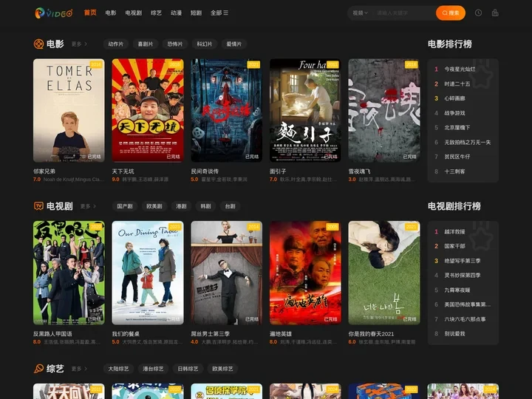Image resolution: width=532 pixels, height=399 pixels.
Task: Select the 动作片 genre tag
Action: pyautogui.click(x=116, y=44)
